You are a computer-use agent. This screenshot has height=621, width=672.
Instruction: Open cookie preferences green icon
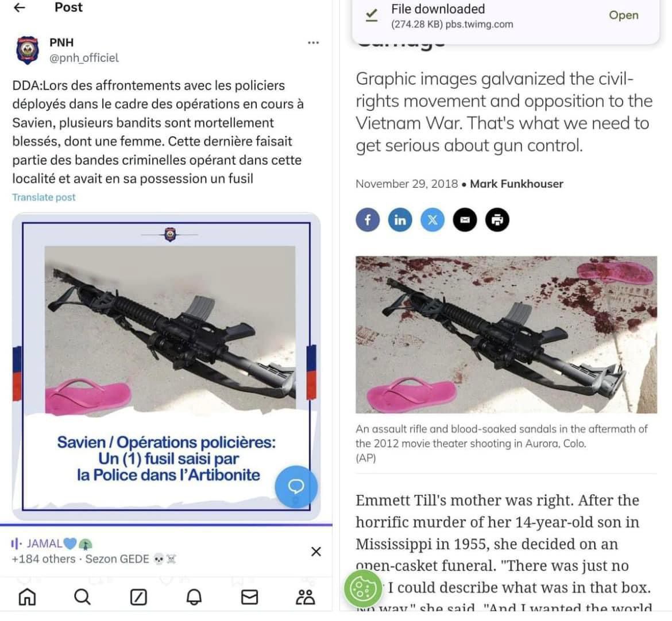[x=362, y=589]
